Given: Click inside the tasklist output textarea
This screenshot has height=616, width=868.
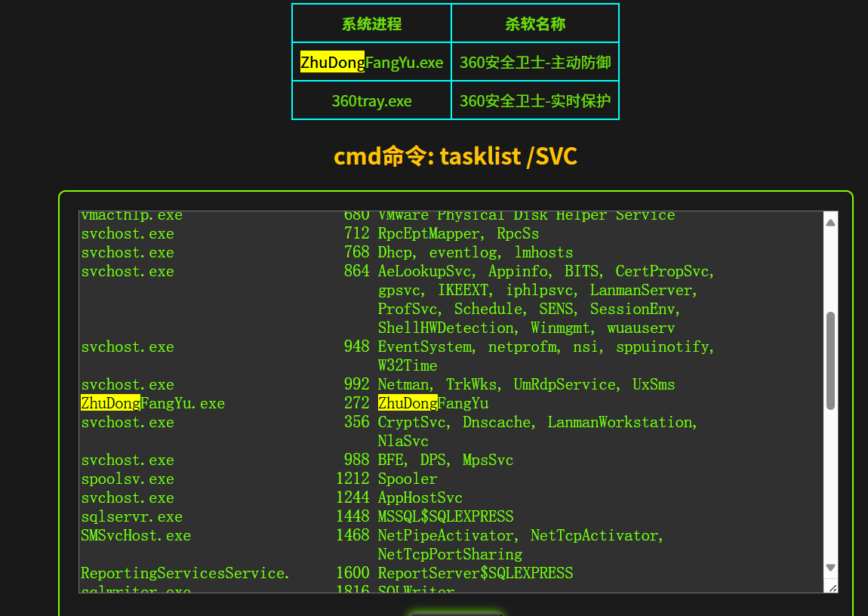Looking at the screenshot, I should pos(451,402).
